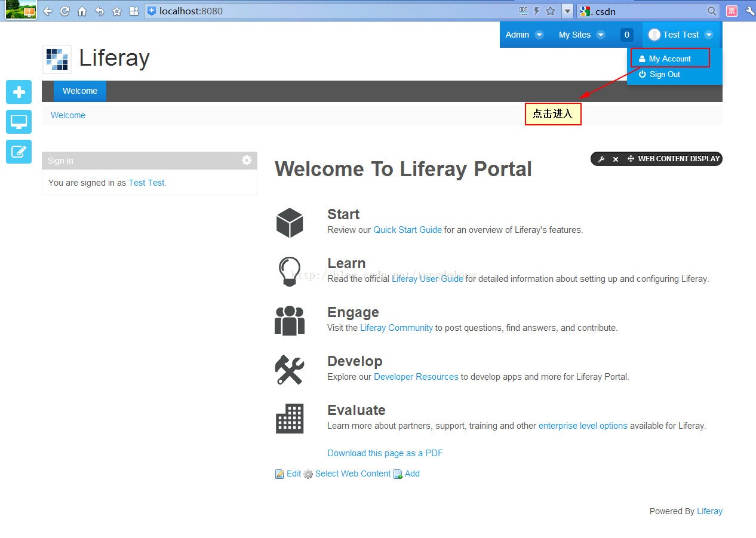Click the favorites star in browser toolbar
The width and height of the screenshot is (756, 538).
tap(117, 11)
